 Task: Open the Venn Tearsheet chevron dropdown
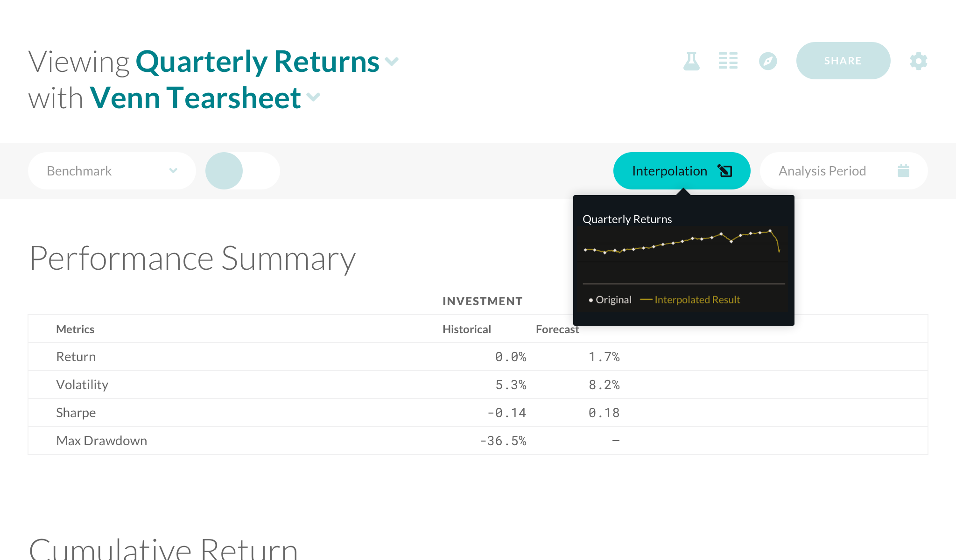click(x=313, y=97)
